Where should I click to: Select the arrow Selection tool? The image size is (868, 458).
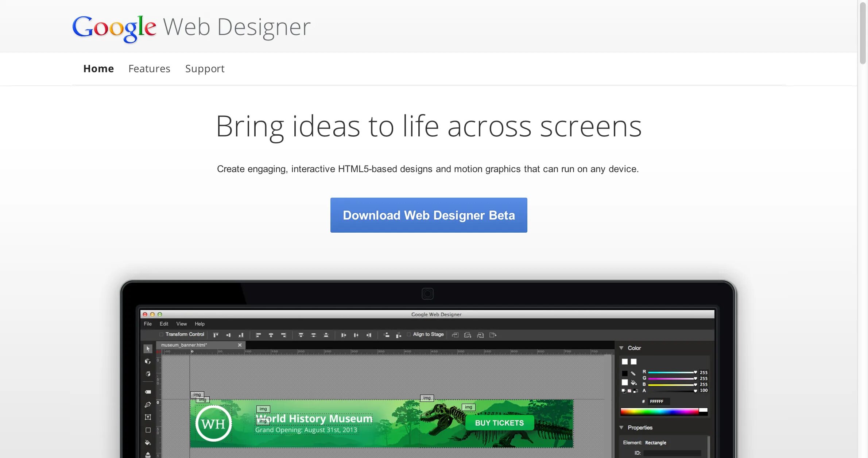pyautogui.click(x=148, y=349)
